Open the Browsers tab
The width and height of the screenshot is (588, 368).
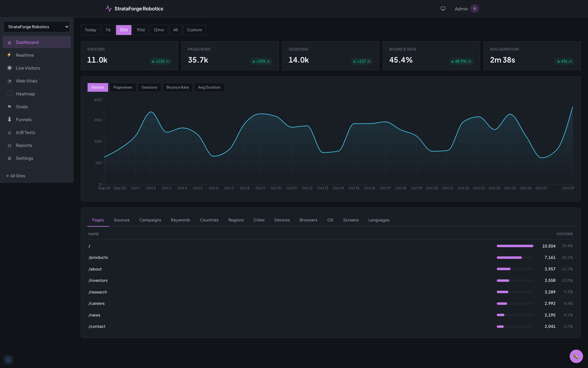pos(308,220)
